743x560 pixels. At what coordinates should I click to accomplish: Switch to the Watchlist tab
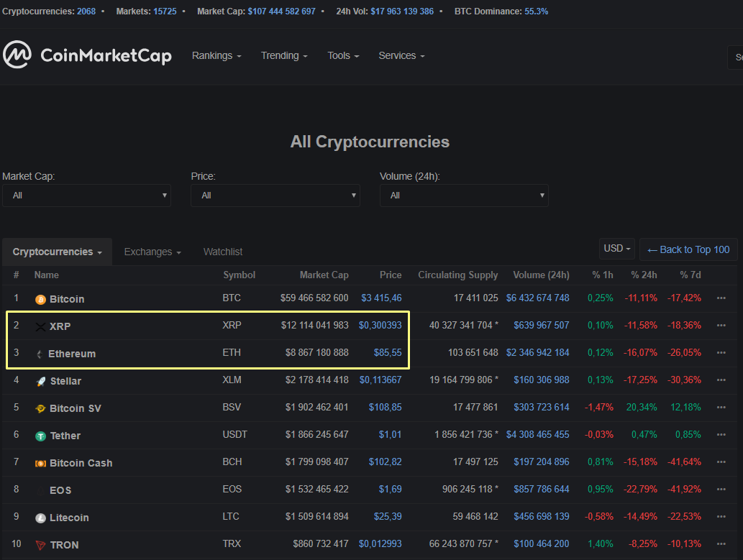(x=222, y=252)
